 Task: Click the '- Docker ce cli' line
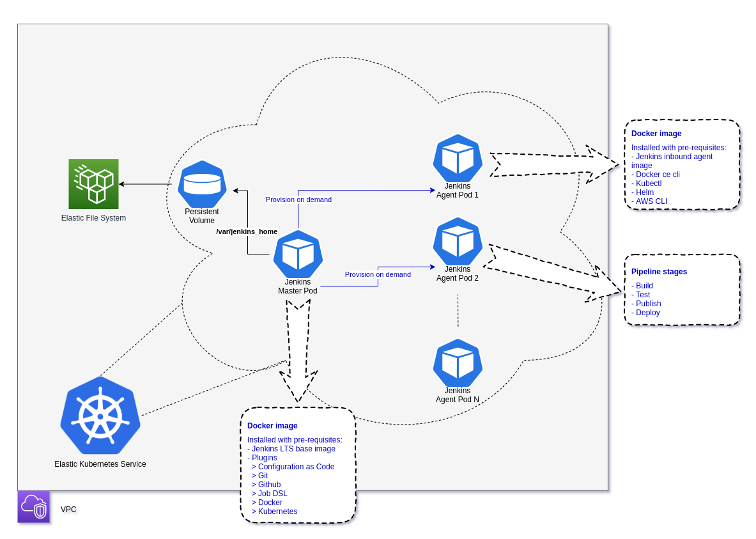pos(656,175)
